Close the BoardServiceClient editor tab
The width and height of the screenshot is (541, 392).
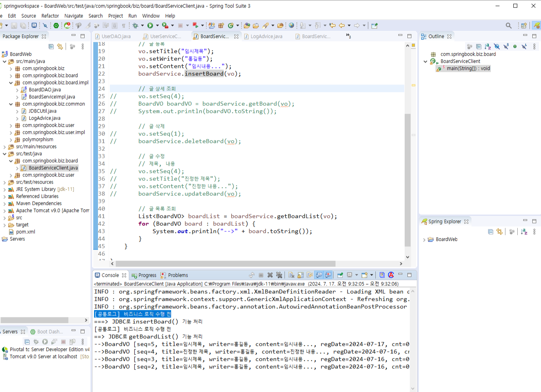236,36
